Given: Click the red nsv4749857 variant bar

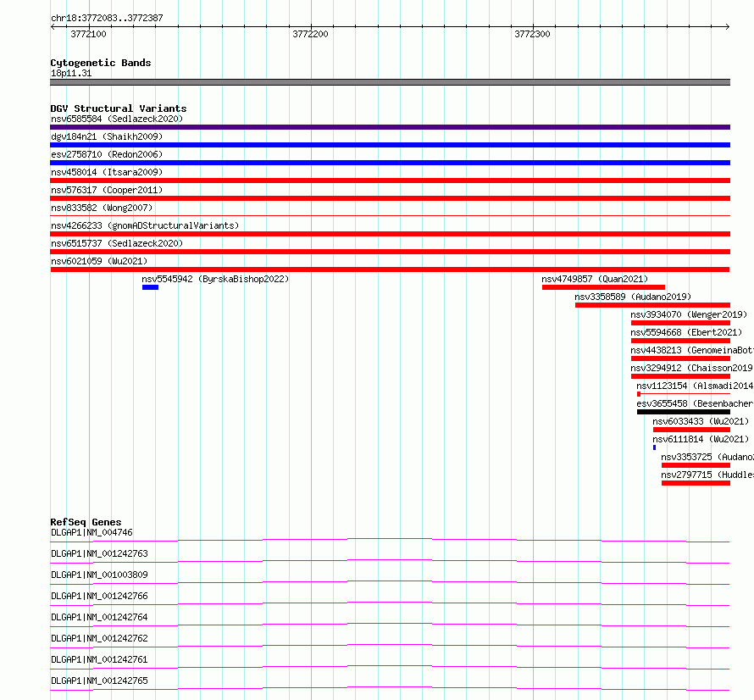Looking at the screenshot, I should pos(603,287).
